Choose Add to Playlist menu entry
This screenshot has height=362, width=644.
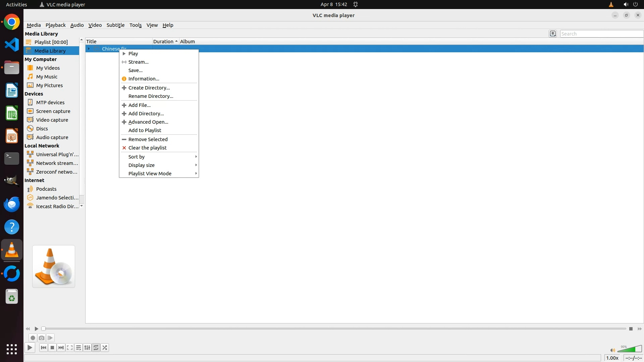click(145, 130)
